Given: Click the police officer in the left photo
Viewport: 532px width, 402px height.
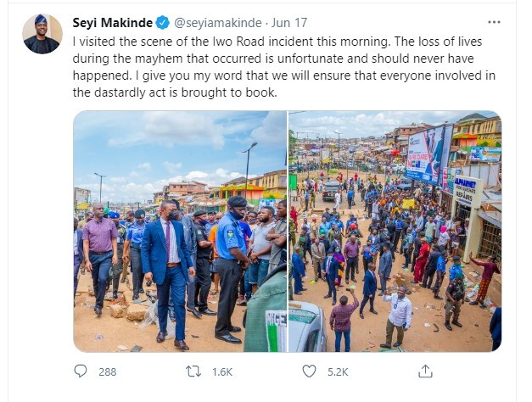Looking at the screenshot, I should tap(229, 263).
